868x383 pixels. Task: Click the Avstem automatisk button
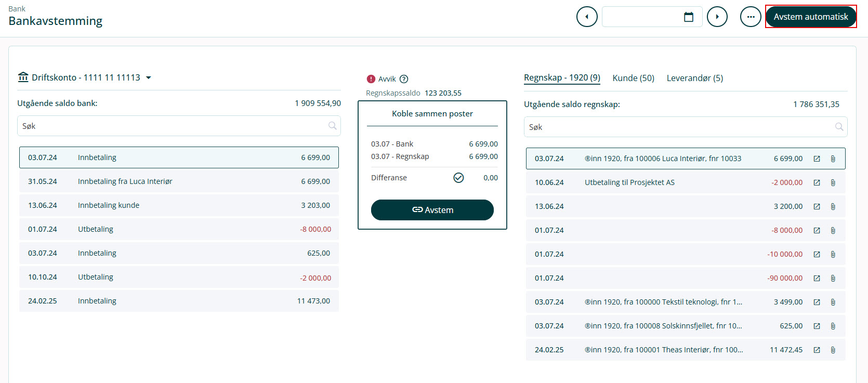[810, 17]
